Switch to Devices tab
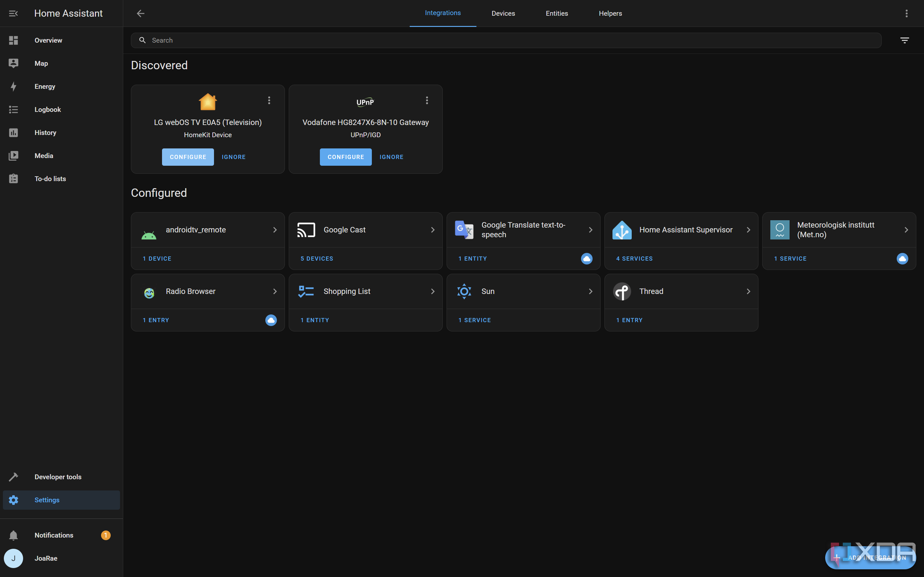 (503, 13)
